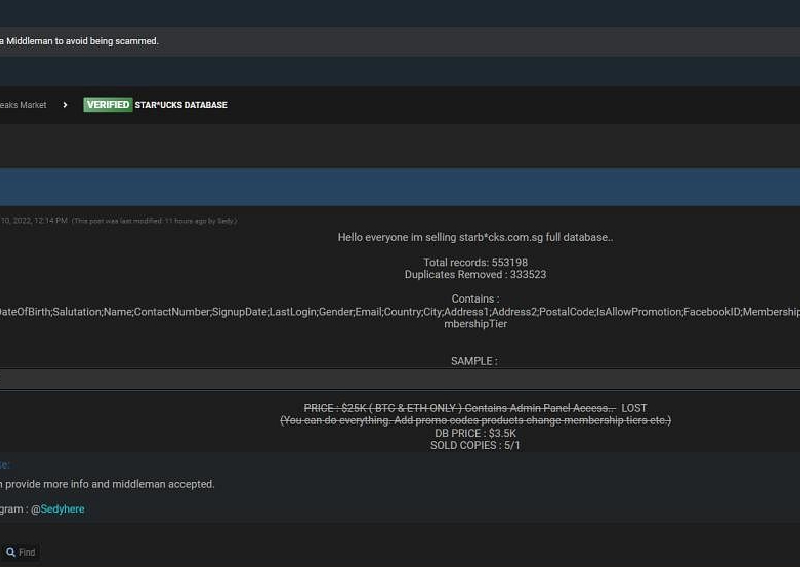
Task: Click the 'Contains :' heading
Action: point(476,299)
